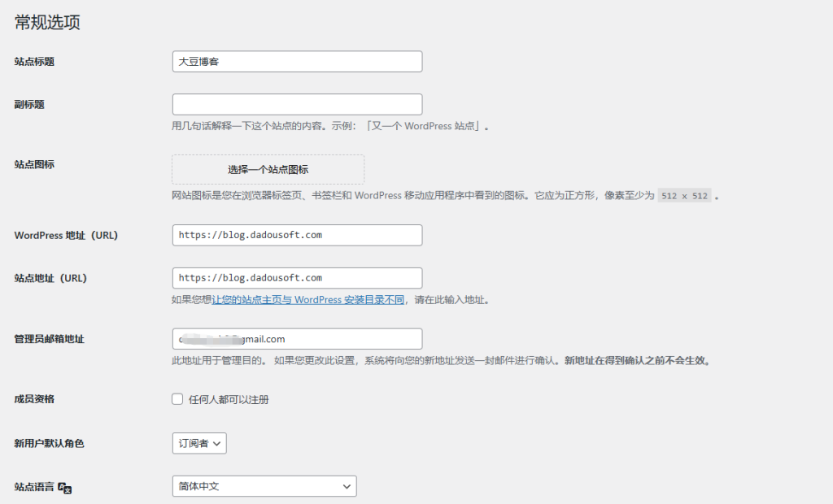Screen dimensions: 833x504
Task: Click the 新用户默认角色 label text
Action: (x=49, y=444)
